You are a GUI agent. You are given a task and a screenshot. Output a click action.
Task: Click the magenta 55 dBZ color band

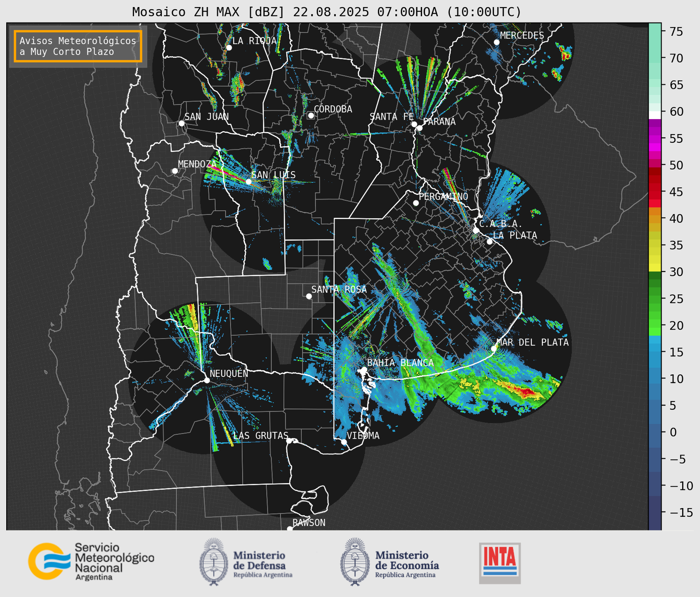(655, 139)
